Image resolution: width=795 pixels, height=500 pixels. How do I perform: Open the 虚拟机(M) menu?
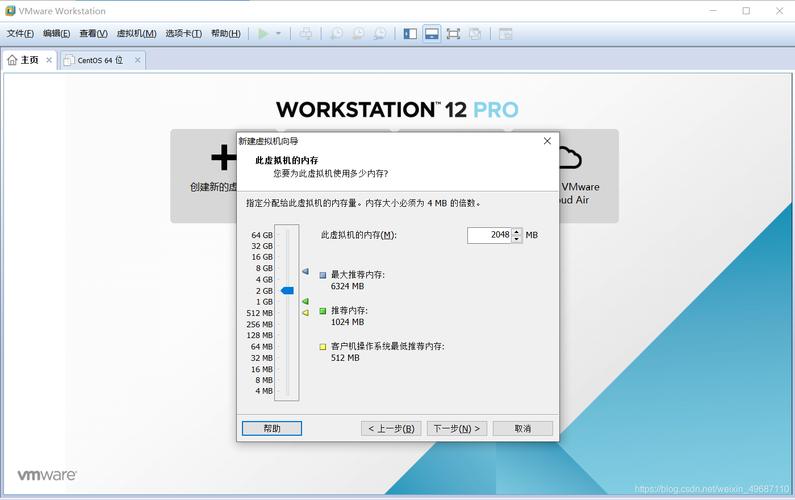[x=136, y=33]
